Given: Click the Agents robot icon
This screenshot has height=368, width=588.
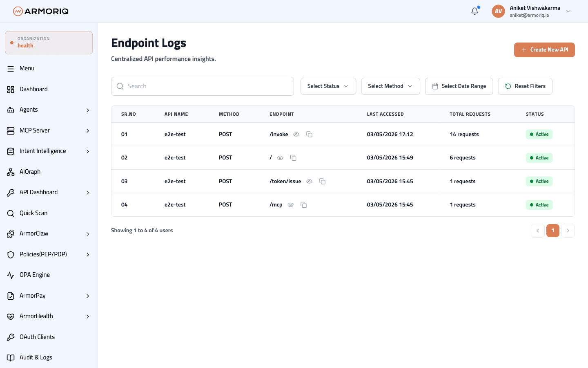Looking at the screenshot, I should tap(11, 110).
